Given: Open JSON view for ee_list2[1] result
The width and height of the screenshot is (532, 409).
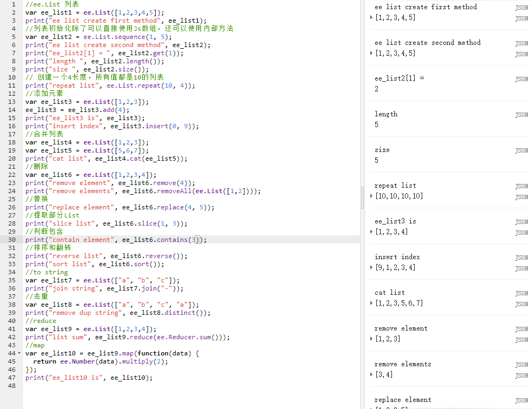Looking at the screenshot, I should pyautogui.click(x=521, y=78).
